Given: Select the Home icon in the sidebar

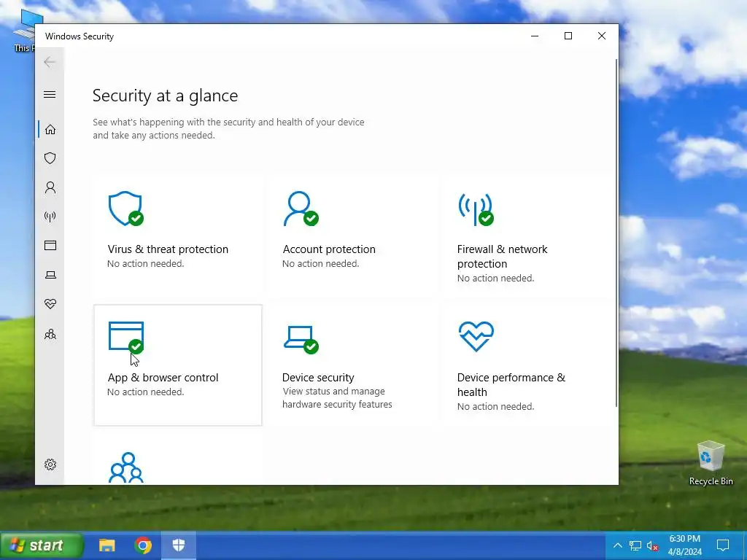Looking at the screenshot, I should coord(50,130).
